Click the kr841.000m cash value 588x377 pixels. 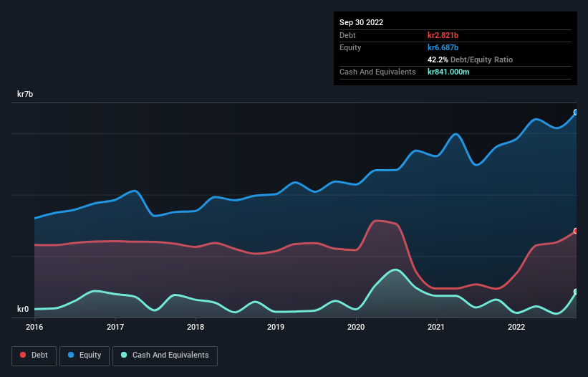(448, 72)
